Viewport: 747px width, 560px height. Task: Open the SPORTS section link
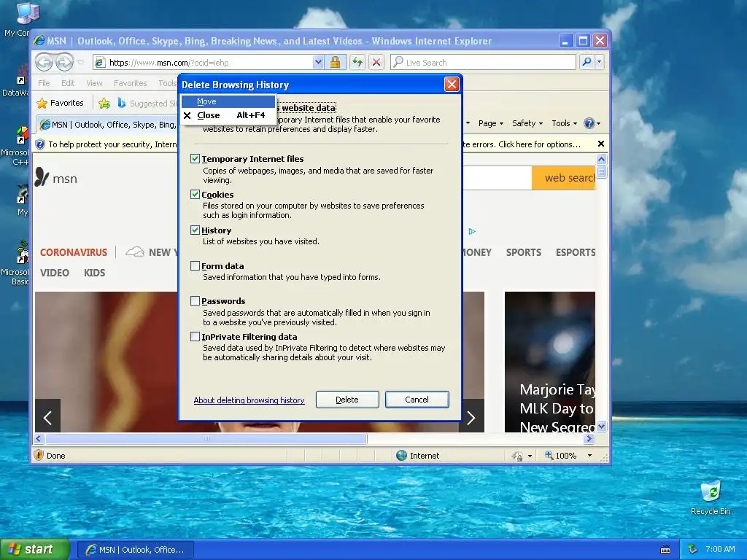(524, 252)
